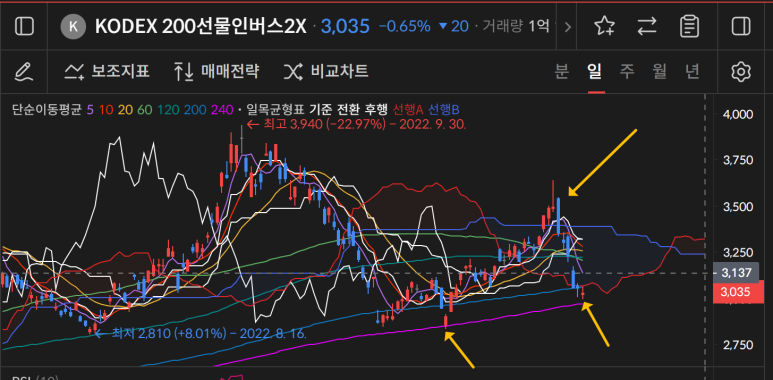Click the 2,750 price axis label

[x=737, y=345]
